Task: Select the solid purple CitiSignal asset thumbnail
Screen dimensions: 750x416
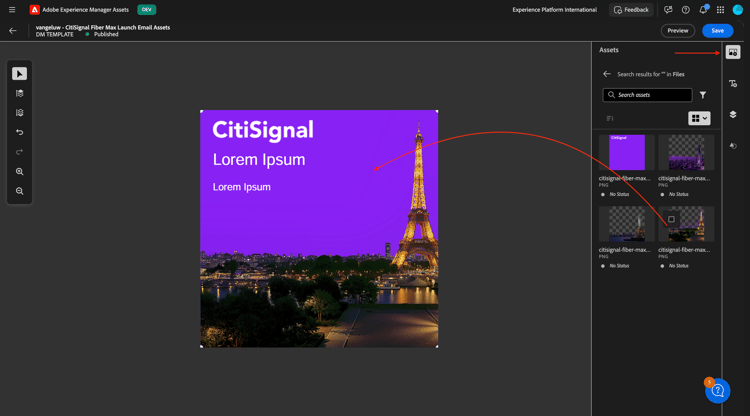Action: 627,153
